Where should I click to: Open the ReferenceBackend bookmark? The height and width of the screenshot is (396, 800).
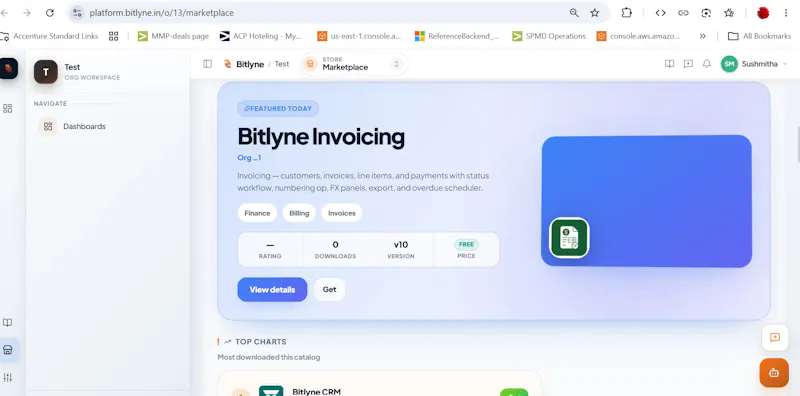(457, 36)
